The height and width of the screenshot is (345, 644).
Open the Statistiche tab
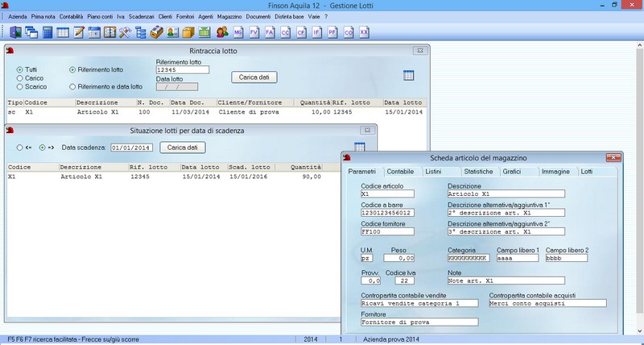(x=478, y=172)
